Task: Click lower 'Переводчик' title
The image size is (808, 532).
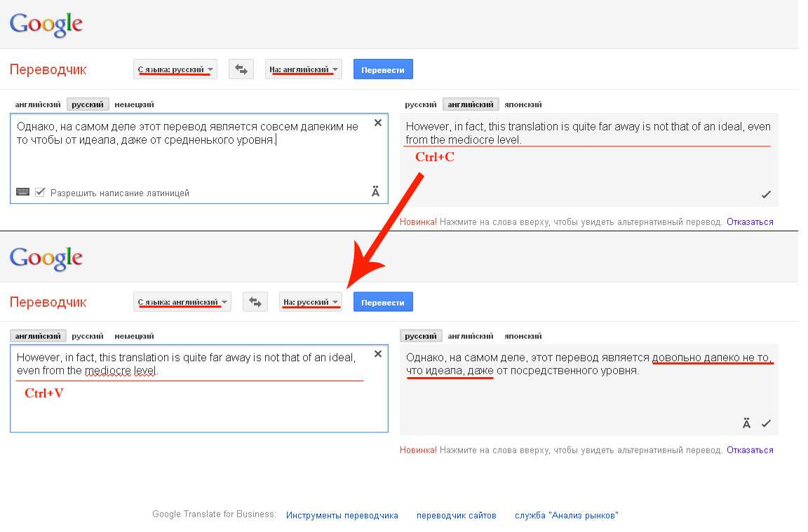Action: [x=48, y=302]
